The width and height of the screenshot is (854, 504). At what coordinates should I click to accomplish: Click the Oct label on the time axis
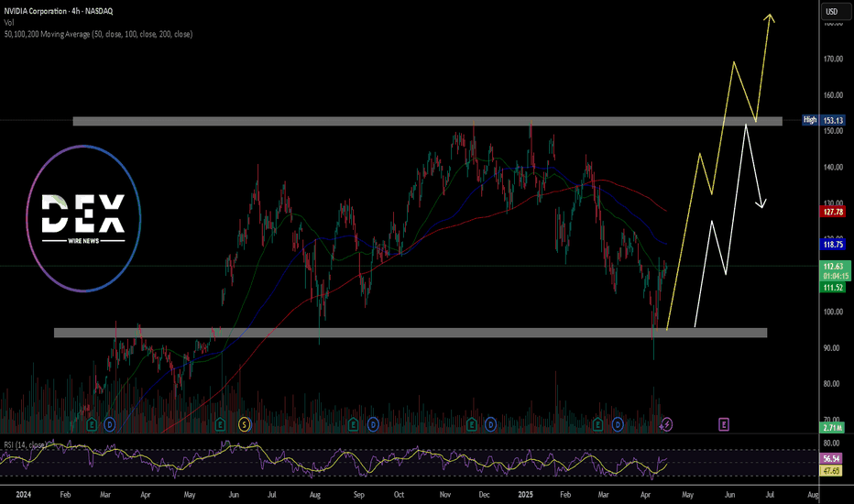399,495
